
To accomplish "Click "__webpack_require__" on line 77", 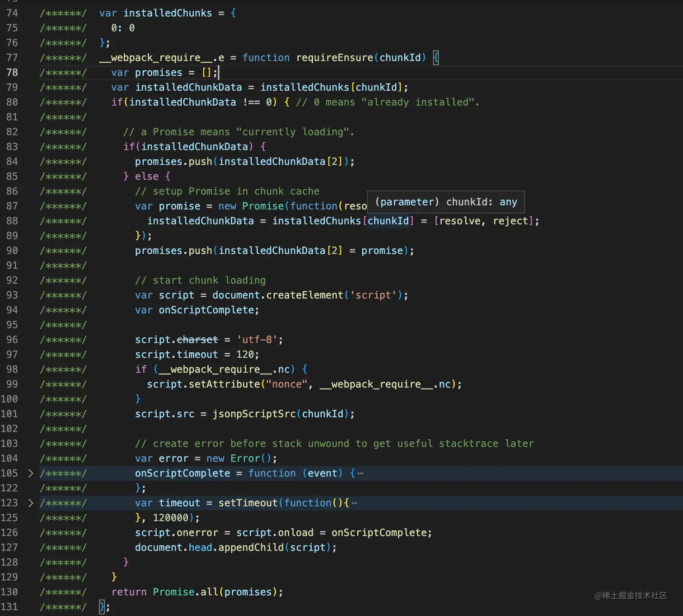I will (x=156, y=58).
